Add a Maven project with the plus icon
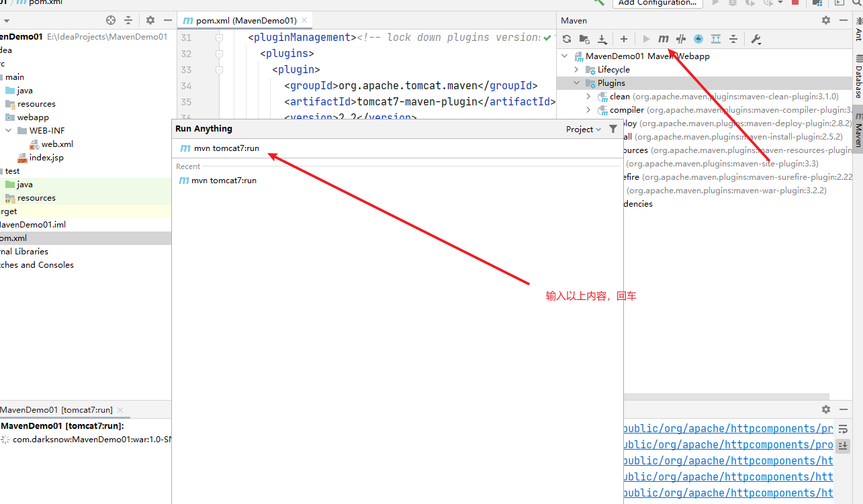Screen dimensions: 863x504 (624, 39)
